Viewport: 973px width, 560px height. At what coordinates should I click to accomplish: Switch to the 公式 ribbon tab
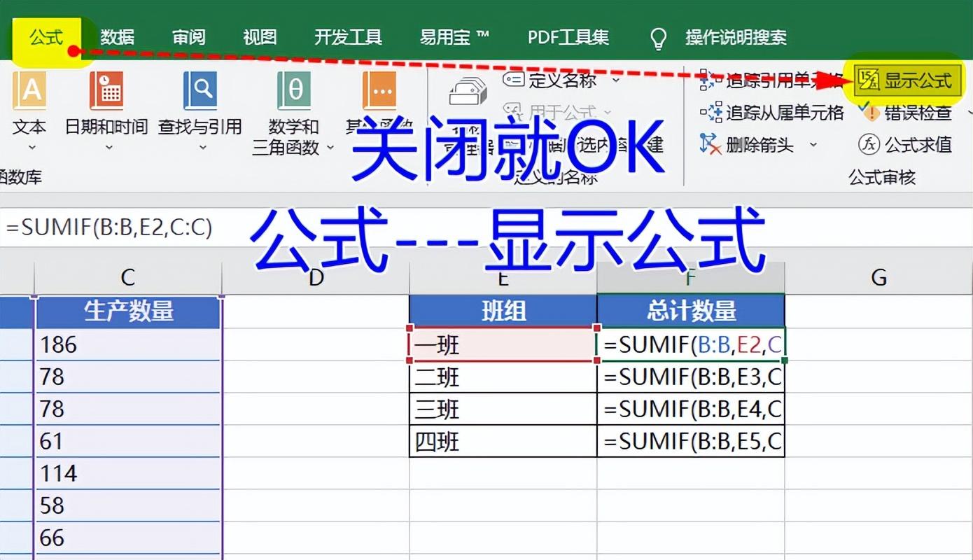pyautogui.click(x=46, y=37)
